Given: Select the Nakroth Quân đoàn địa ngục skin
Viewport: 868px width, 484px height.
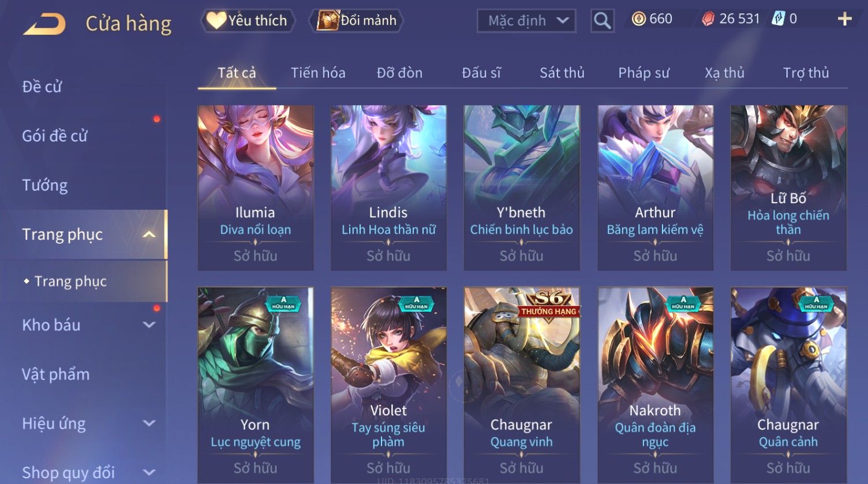Looking at the screenshot, I should 655,385.
